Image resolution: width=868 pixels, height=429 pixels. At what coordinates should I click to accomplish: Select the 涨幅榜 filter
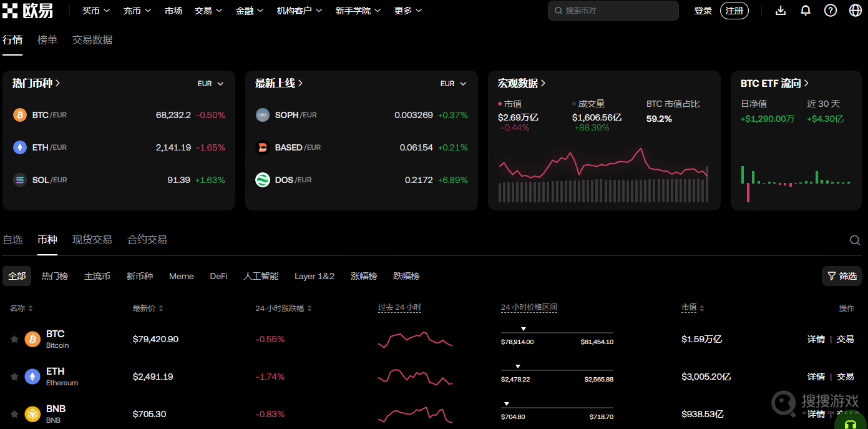[x=364, y=276]
